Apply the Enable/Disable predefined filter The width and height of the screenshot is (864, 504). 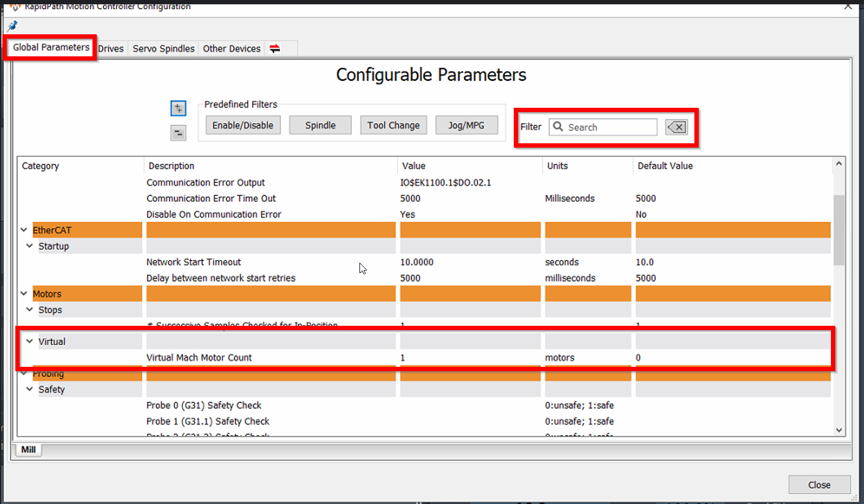tap(242, 126)
